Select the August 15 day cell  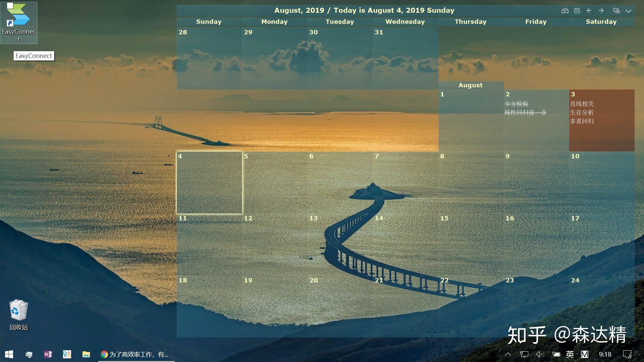coord(471,245)
